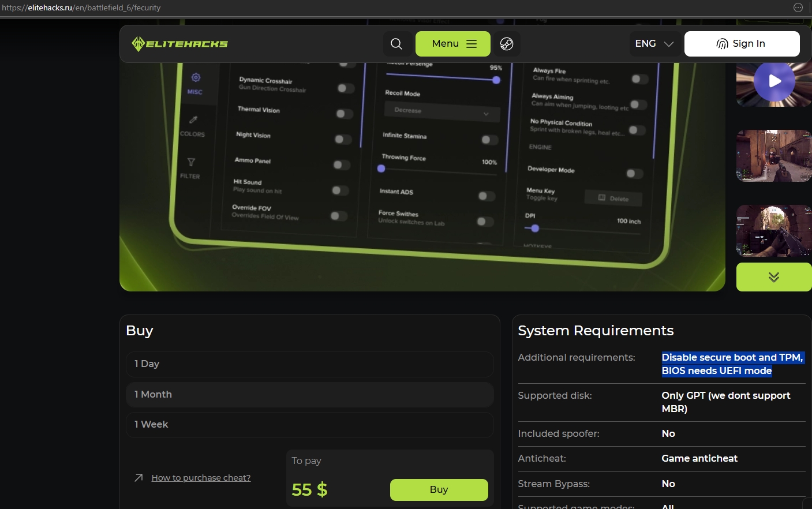This screenshot has width=812, height=509.
Task: Click the magnifying glass search icon
Action: pos(396,44)
